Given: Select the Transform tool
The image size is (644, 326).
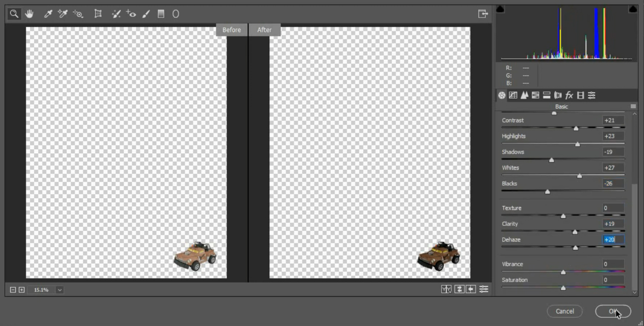Looking at the screenshot, I should click(98, 14).
